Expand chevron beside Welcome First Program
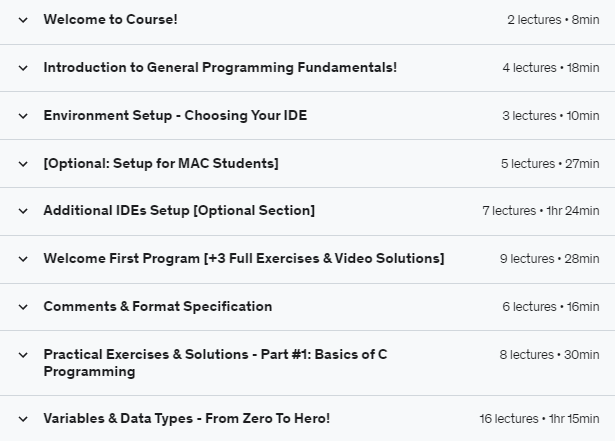This screenshot has height=441, width=615. point(23,259)
